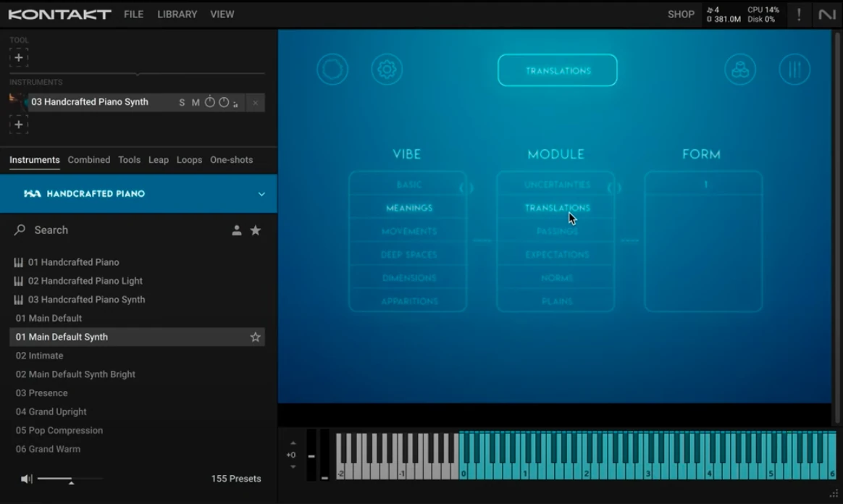Switch to the Tools tab
843x504 pixels.
pyautogui.click(x=129, y=160)
